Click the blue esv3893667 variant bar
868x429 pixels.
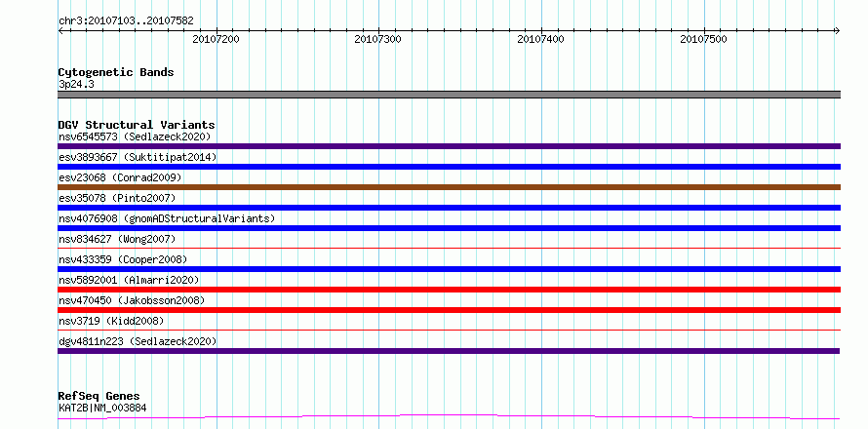pos(449,167)
